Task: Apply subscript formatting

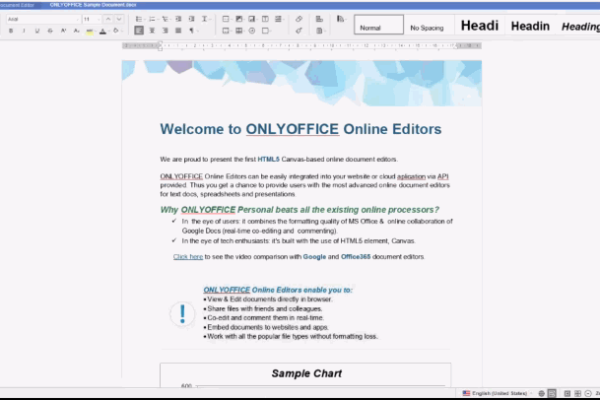Action: click(76, 31)
